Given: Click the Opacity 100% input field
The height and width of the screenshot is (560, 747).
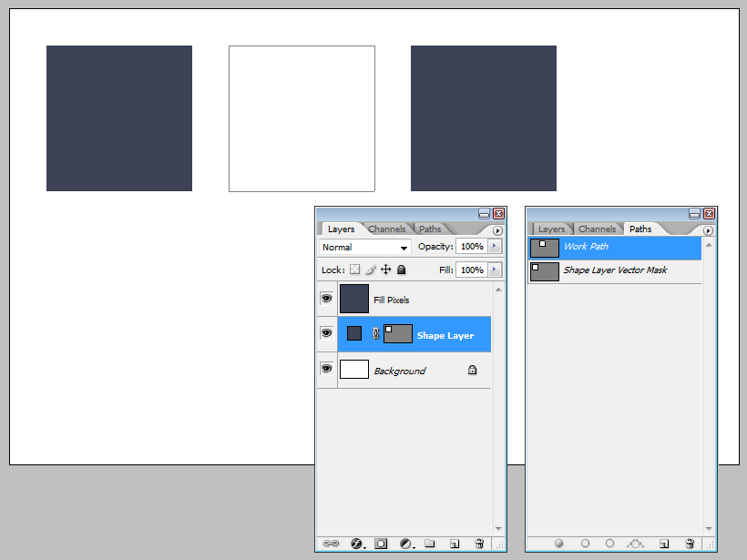Looking at the screenshot, I should click(x=472, y=246).
